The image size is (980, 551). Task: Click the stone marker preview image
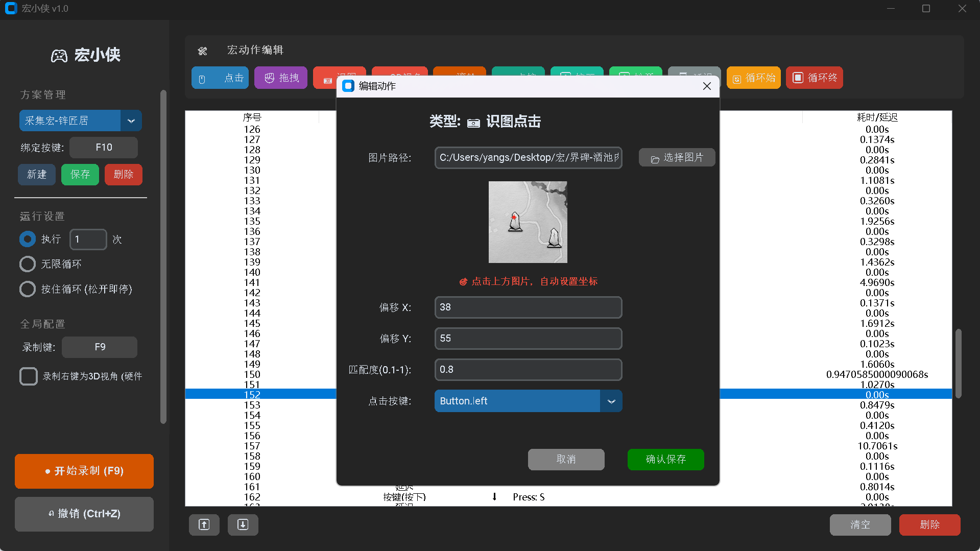pos(528,222)
